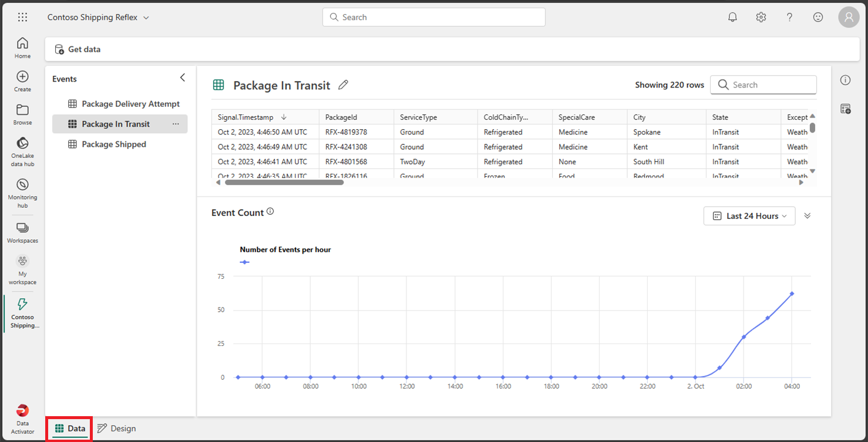
Task: Click legend marker for Number of Events
Action: tap(244, 262)
